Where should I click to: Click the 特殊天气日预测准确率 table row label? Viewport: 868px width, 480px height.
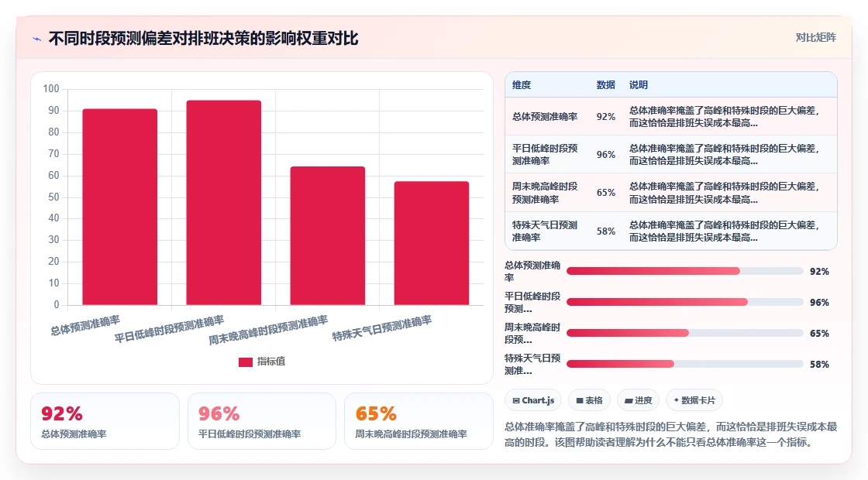click(x=545, y=231)
